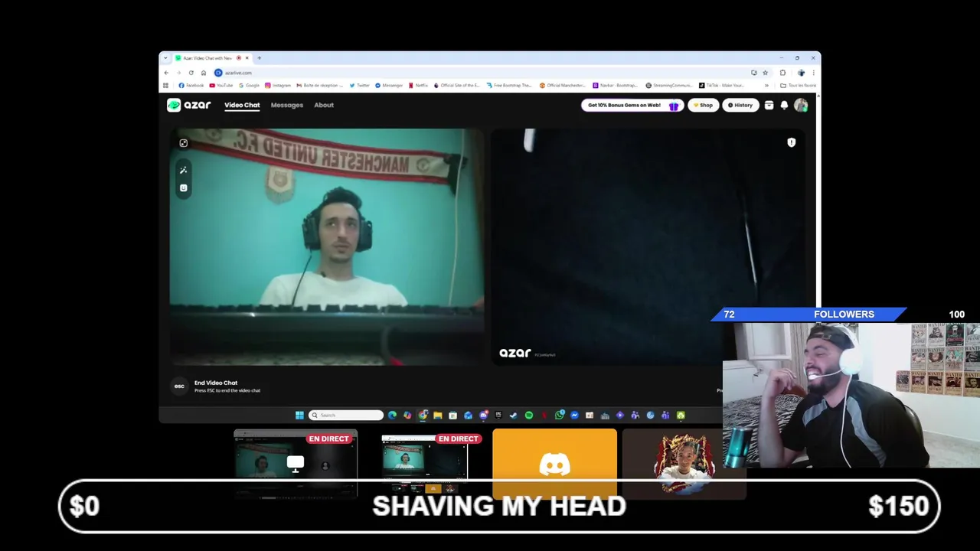Screen dimensions: 980x551
Task: Bookmark this page with the star
Action: pos(766,73)
